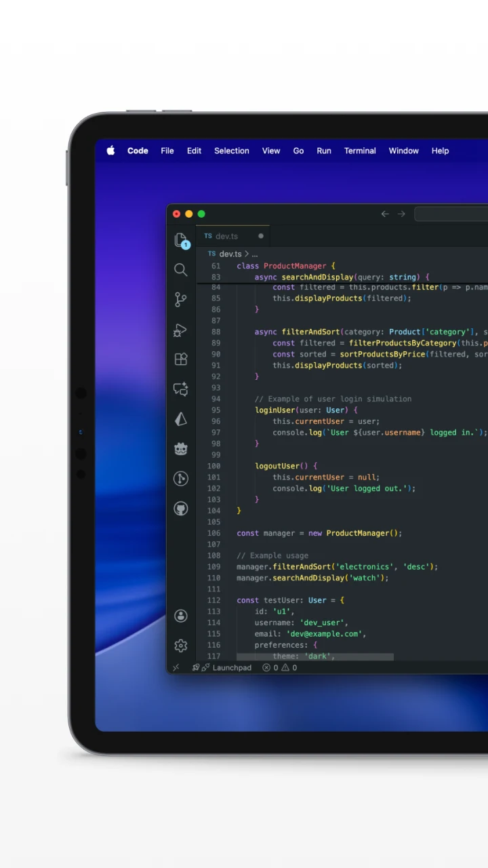Image resolution: width=488 pixels, height=868 pixels.
Task: Go back with the left arrow
Action: tap(385, 214)
